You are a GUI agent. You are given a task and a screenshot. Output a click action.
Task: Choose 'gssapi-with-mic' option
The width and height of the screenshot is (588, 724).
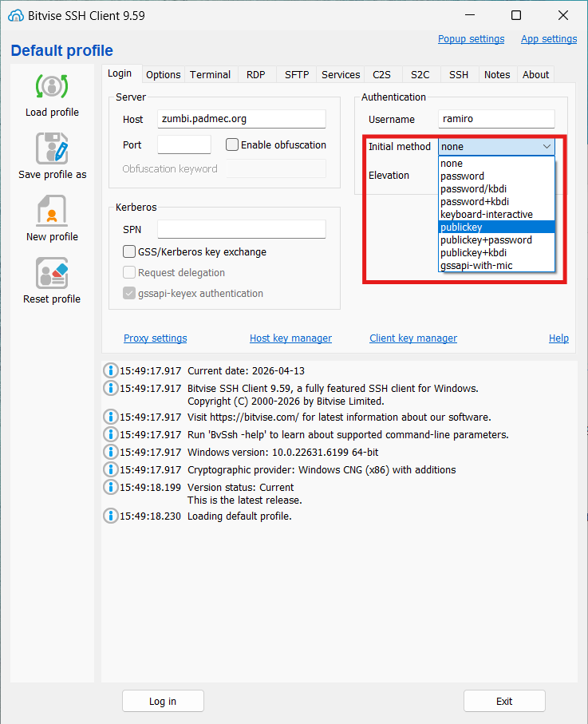(x=496, y=266)
